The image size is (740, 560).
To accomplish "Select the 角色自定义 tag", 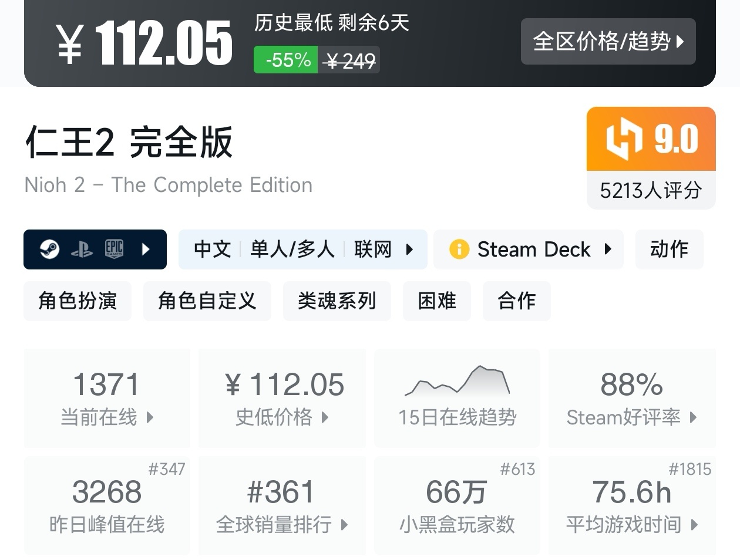I will (x=207, y=301).
